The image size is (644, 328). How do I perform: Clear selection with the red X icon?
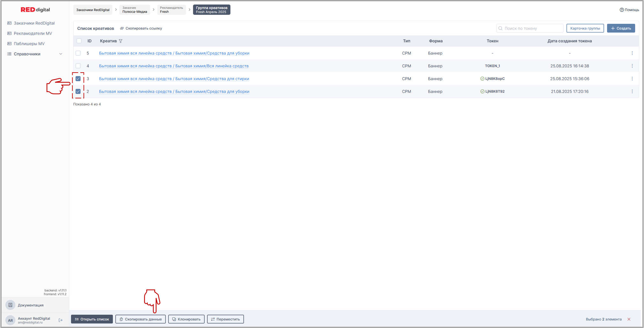pos(629,319)
